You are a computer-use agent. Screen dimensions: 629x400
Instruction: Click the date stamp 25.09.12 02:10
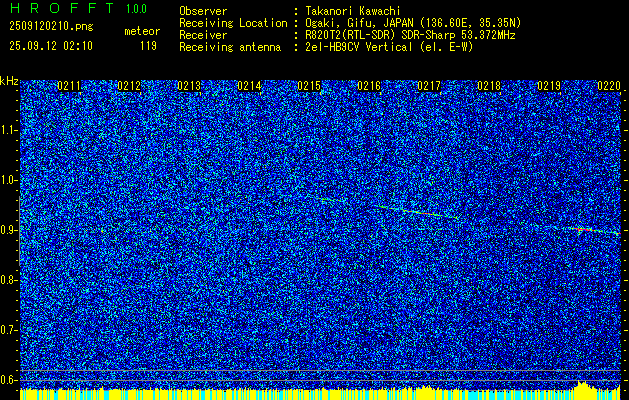(51, 46)
